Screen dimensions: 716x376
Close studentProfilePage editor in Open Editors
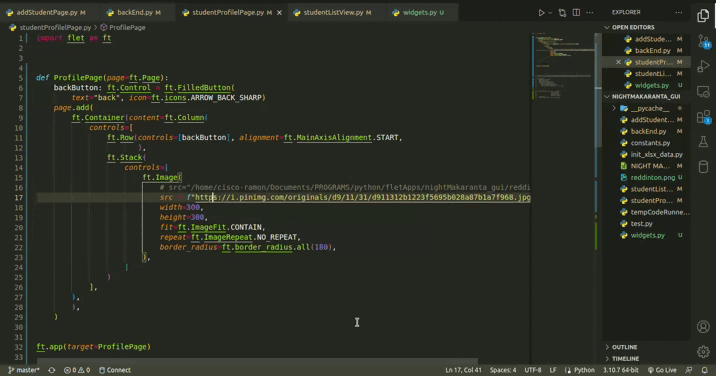pyautogui.click(x=618, y=62)
